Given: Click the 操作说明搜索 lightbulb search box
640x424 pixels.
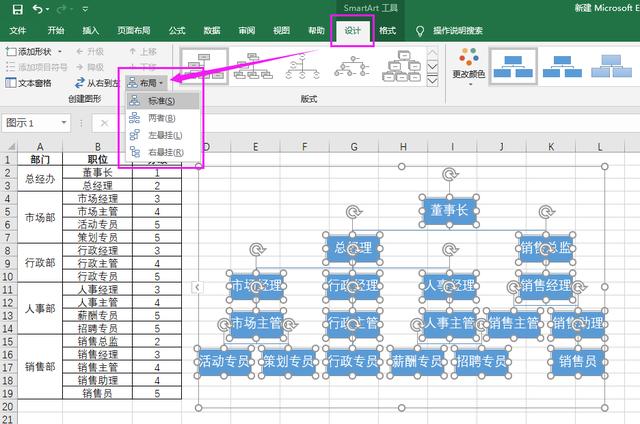Looking at the screenshot, I should (x=449, y=31).
